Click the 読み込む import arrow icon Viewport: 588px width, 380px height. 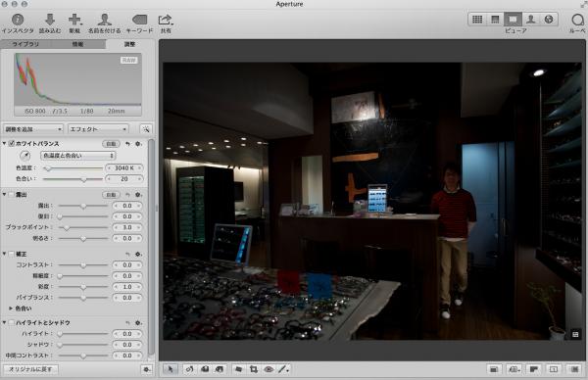tap(50, 20)
